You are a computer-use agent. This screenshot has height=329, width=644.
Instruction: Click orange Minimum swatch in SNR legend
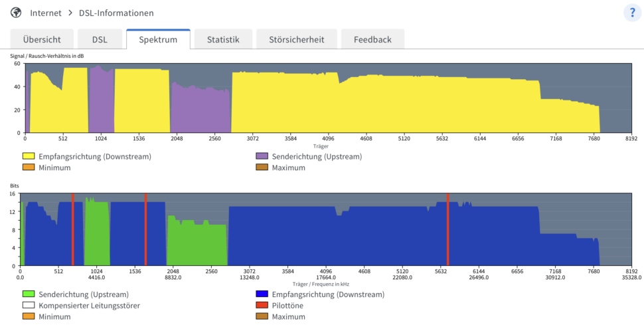[x=29, y=167]
